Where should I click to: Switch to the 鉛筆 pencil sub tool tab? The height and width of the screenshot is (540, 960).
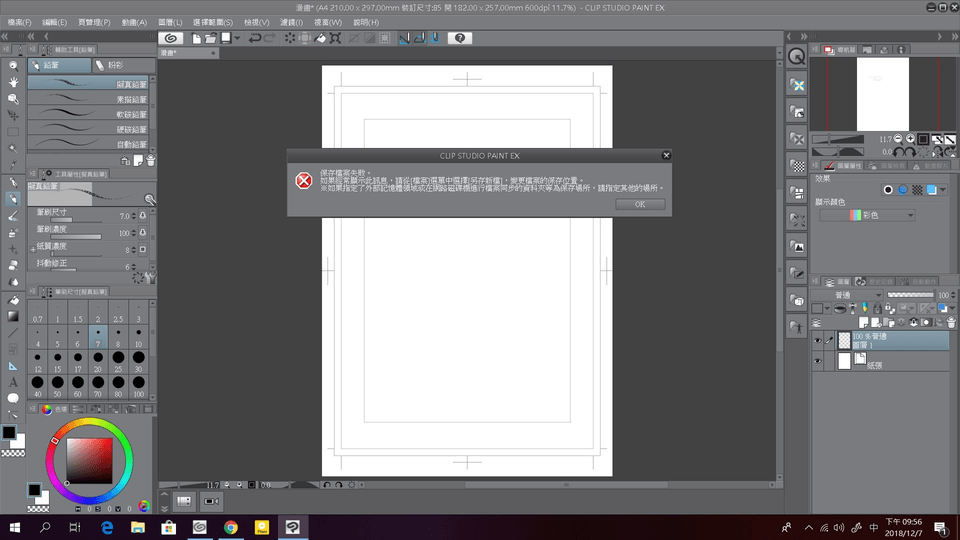(x=59, y=65)
